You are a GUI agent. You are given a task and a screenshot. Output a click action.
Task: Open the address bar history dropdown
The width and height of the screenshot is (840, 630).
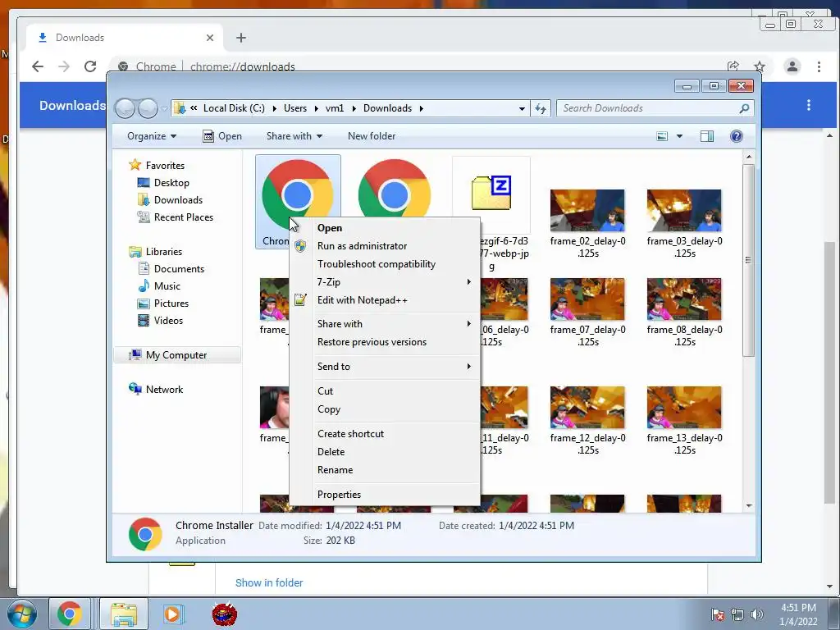pyautogui.click(x=522, y=108)
